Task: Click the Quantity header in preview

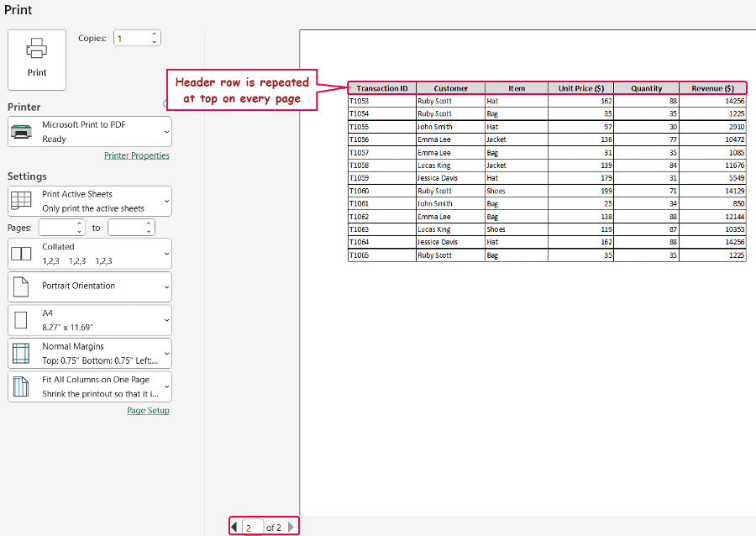Action: click(x=647, y=88)
